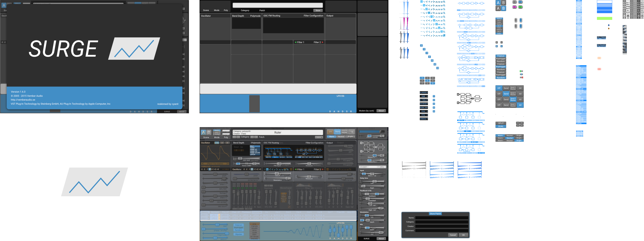The width and height of the screenshot is (644, 241).
Task: Select the highlighted Neutral character sprite
Action: click(510, 138)
